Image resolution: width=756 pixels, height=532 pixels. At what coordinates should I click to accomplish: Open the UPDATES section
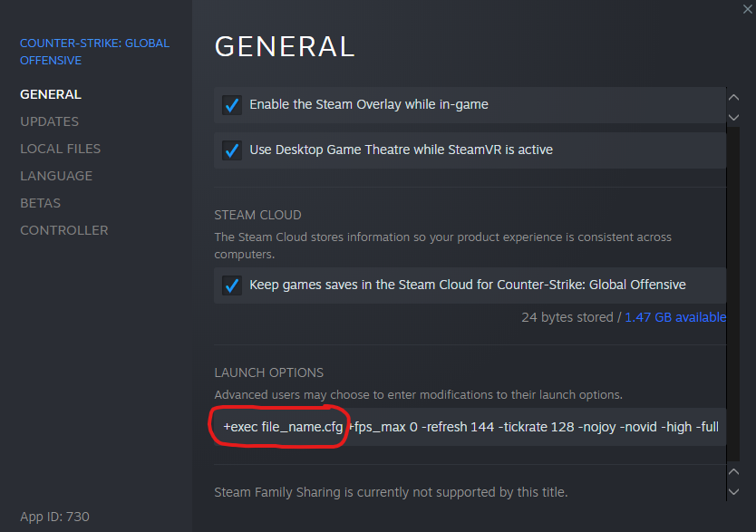(x=49, y=121)
